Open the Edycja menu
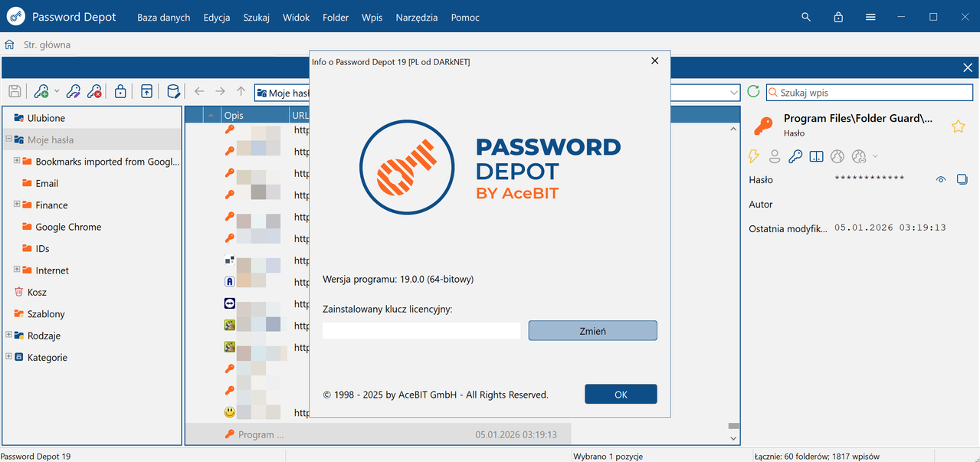980x462 pixels. [217, 17]
